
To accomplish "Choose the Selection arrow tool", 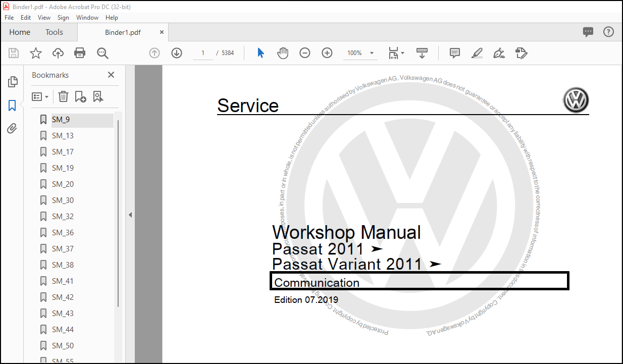I will click(261, 53).
